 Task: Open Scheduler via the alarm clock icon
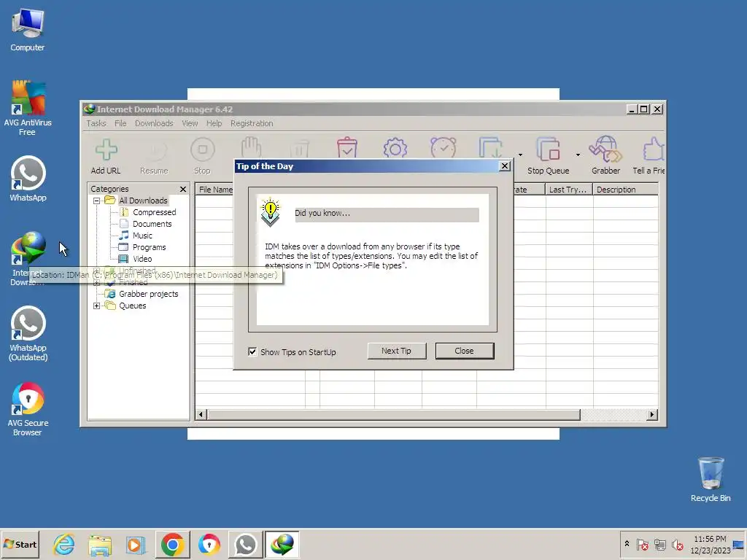click(x=444, y=147)
